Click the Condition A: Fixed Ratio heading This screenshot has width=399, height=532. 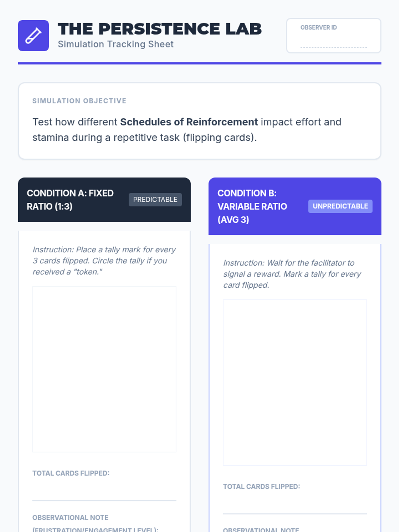click(x=70, y=199)
